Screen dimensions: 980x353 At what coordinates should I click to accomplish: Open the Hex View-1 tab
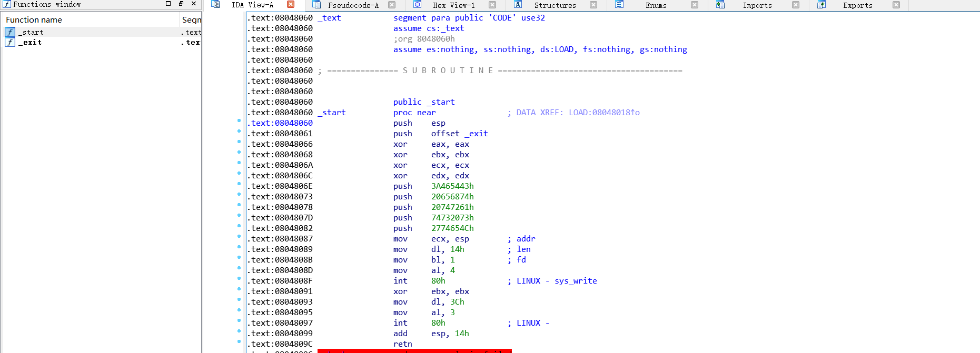[x=454, y=5]
